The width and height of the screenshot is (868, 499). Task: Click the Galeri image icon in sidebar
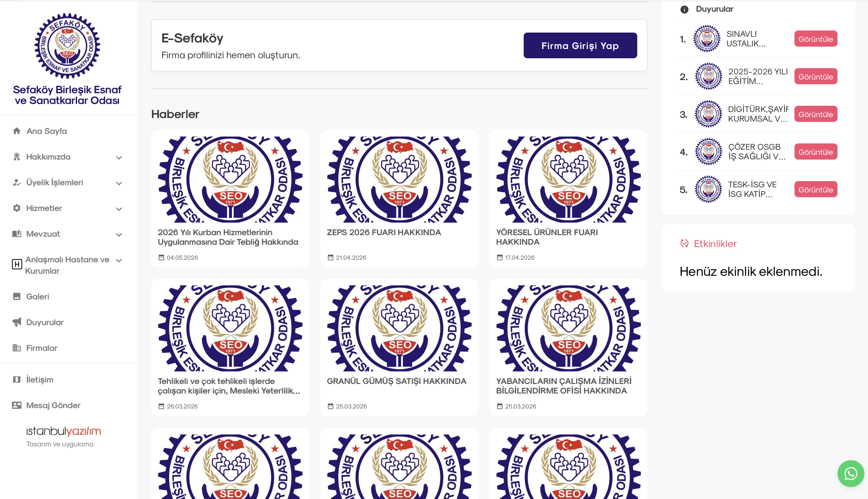tap(17, 296)
